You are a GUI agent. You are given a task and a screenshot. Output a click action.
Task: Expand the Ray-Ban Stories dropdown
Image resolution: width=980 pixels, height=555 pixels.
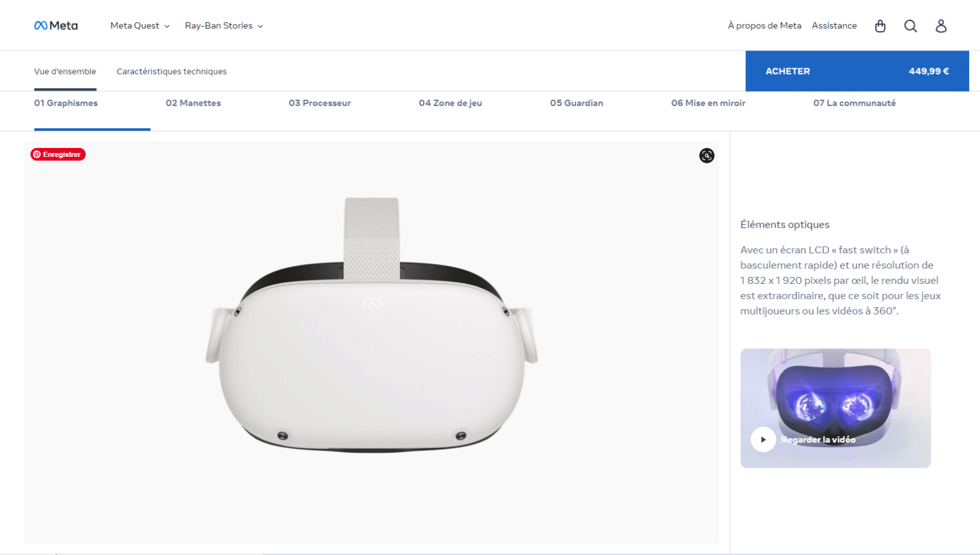223,26
